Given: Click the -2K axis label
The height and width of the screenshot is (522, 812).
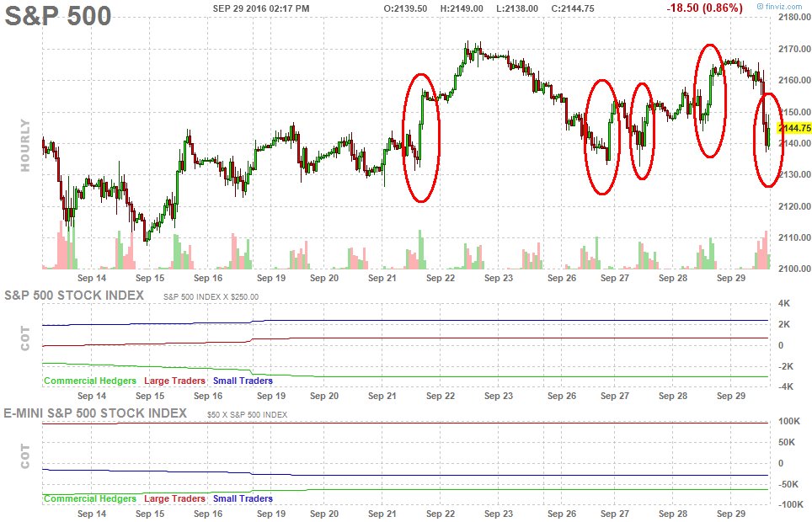Looking at the screenshot, I should (x=786, y=366).
